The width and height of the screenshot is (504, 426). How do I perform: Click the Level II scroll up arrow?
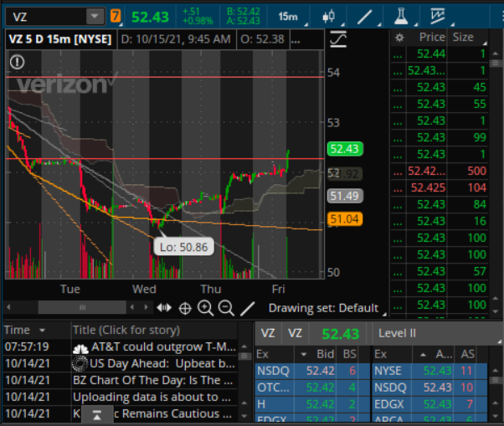[496, 370]
